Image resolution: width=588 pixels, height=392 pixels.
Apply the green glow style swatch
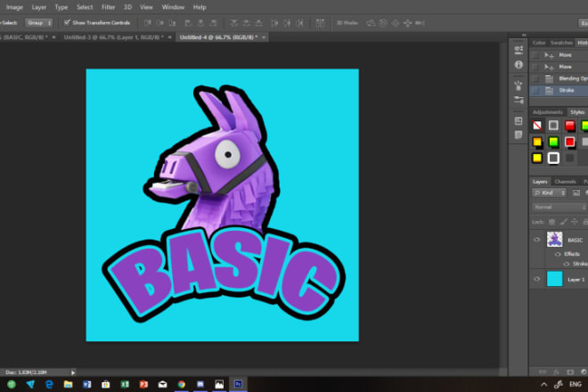(553, 142)
